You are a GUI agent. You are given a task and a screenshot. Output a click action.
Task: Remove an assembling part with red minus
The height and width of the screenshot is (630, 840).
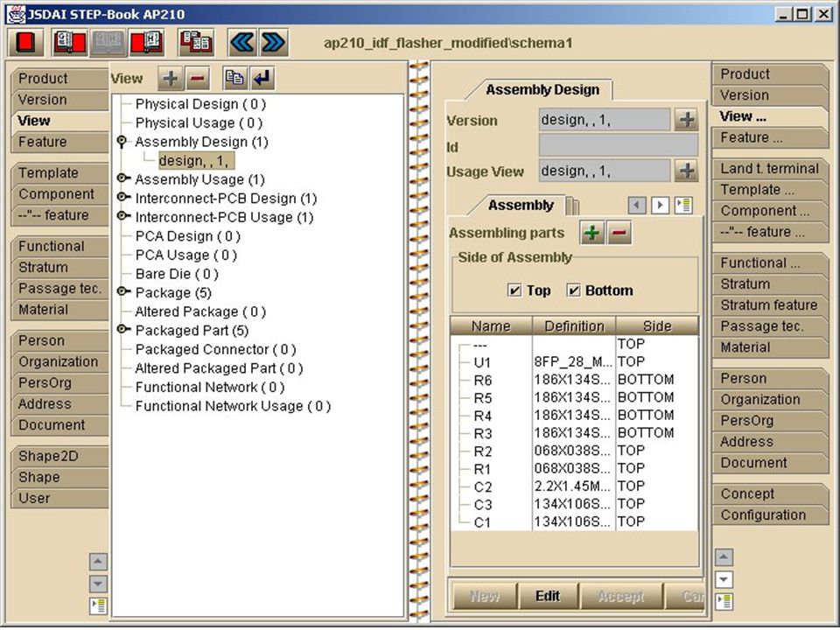(619, 233)
